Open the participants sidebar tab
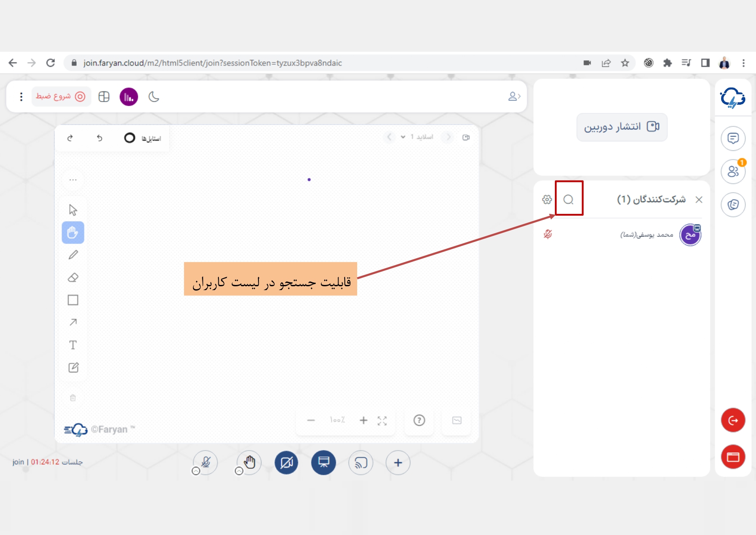This screenshot has width=756, height=535. point(733,172)
